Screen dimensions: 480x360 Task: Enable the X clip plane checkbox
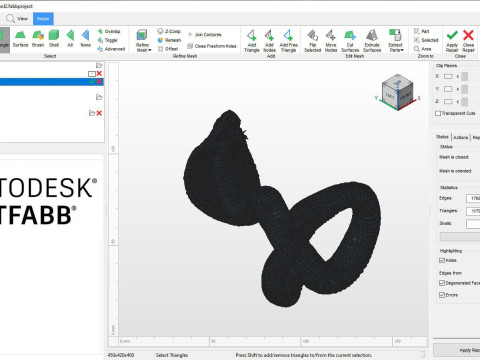(x=448, y=77)
